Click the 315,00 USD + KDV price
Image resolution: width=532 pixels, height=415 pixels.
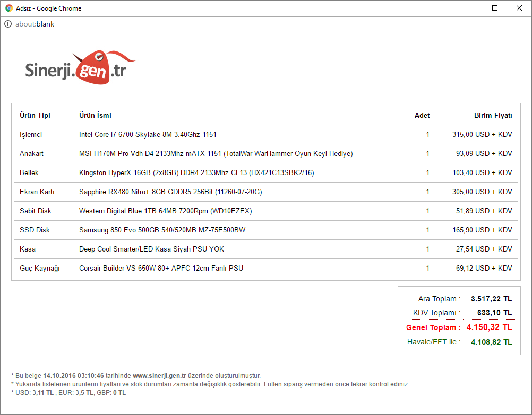tap(482, 134)
